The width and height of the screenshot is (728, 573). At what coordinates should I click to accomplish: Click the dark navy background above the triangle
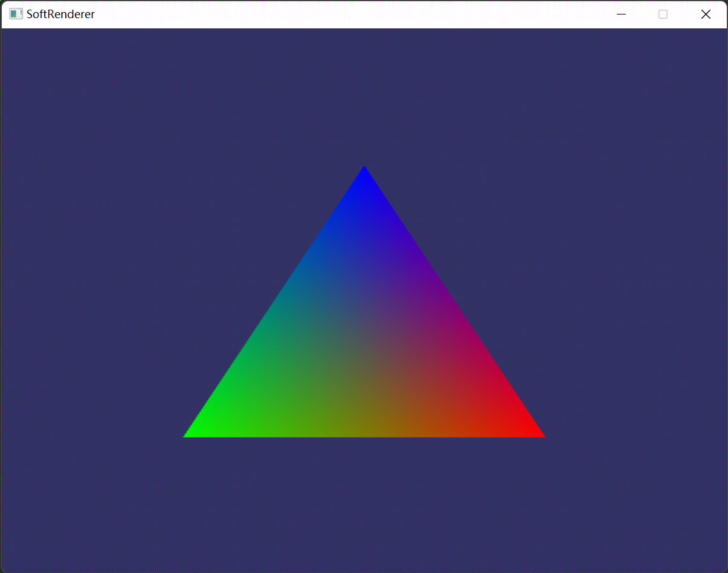pos(364,97)
